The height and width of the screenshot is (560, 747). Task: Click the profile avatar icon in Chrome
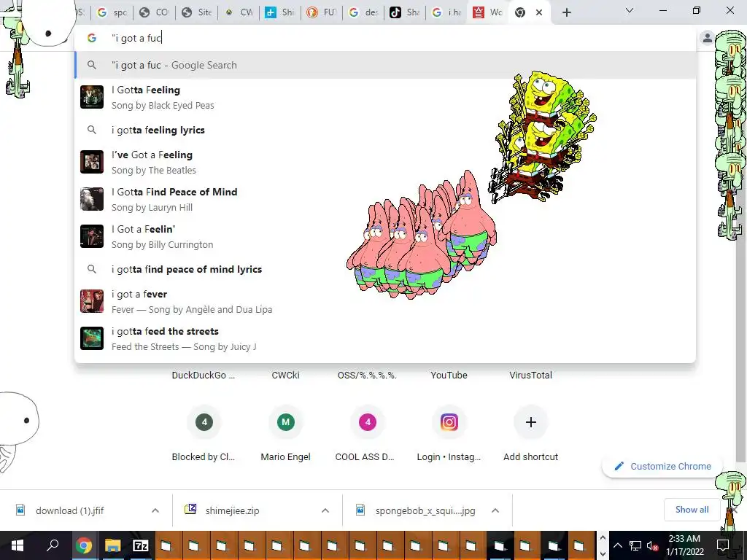(x=708, y=38)
